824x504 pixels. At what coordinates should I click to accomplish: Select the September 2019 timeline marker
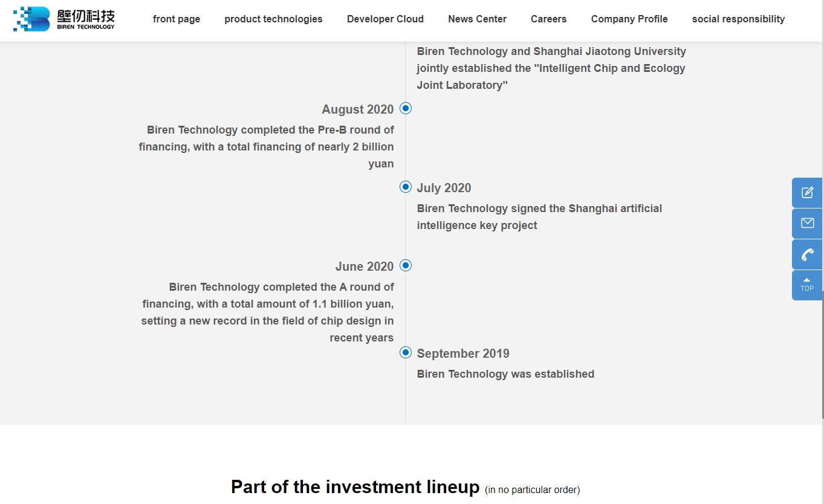click(x=406, y=352)
